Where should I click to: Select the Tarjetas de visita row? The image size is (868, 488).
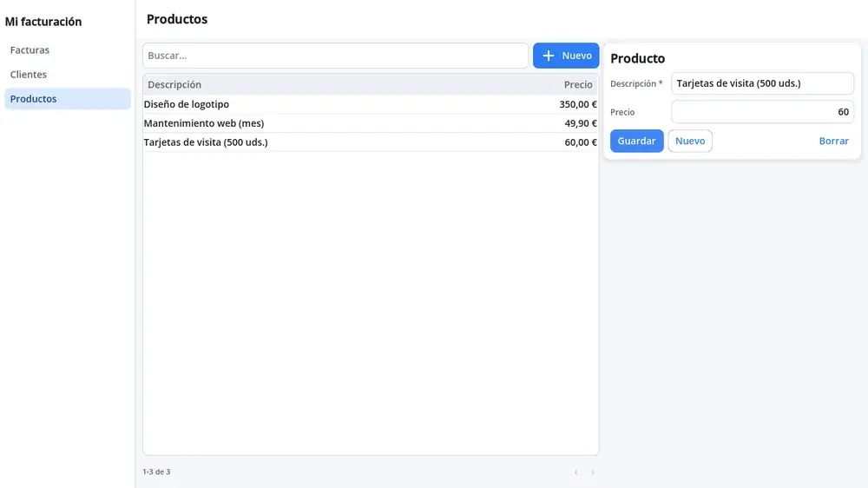coord(371,142)
